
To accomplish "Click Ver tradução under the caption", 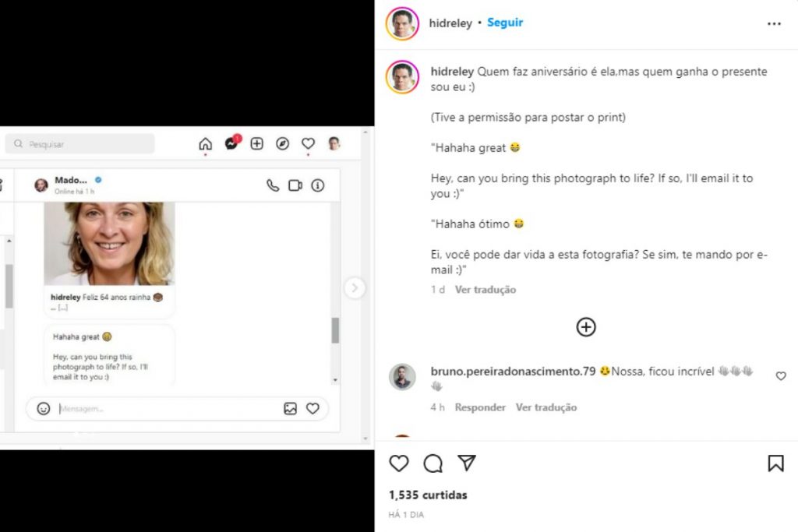I will click(485, 289).
